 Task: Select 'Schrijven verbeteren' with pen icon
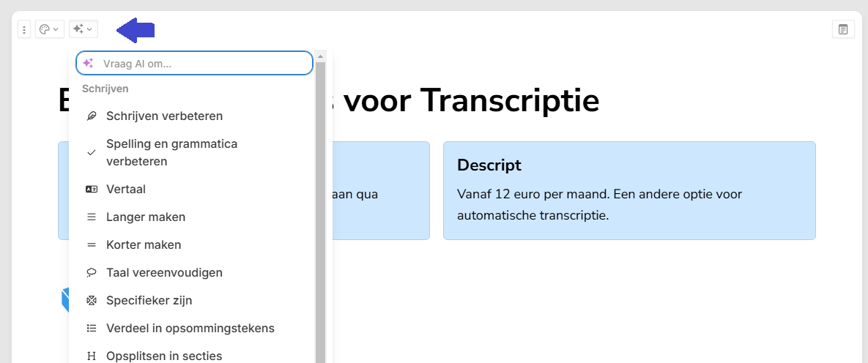point(164,116)
